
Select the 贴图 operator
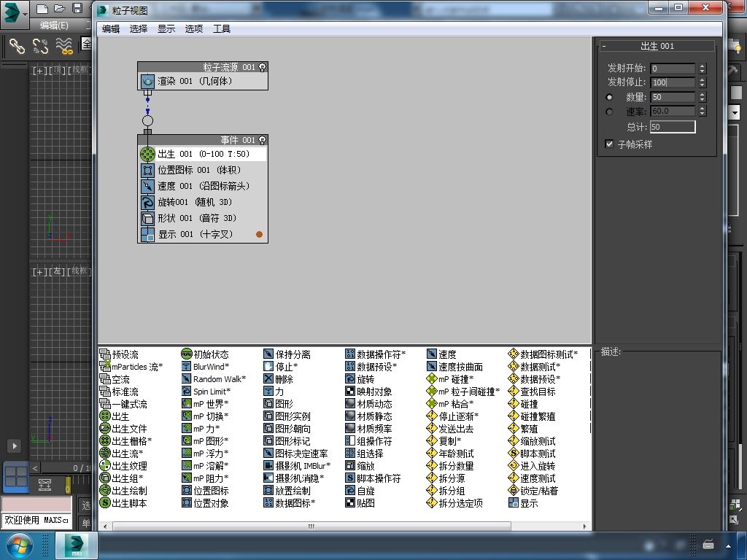point(360,503)
